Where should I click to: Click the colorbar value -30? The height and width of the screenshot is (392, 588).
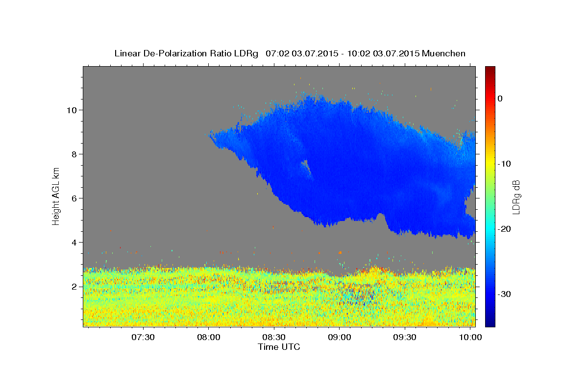504,294
